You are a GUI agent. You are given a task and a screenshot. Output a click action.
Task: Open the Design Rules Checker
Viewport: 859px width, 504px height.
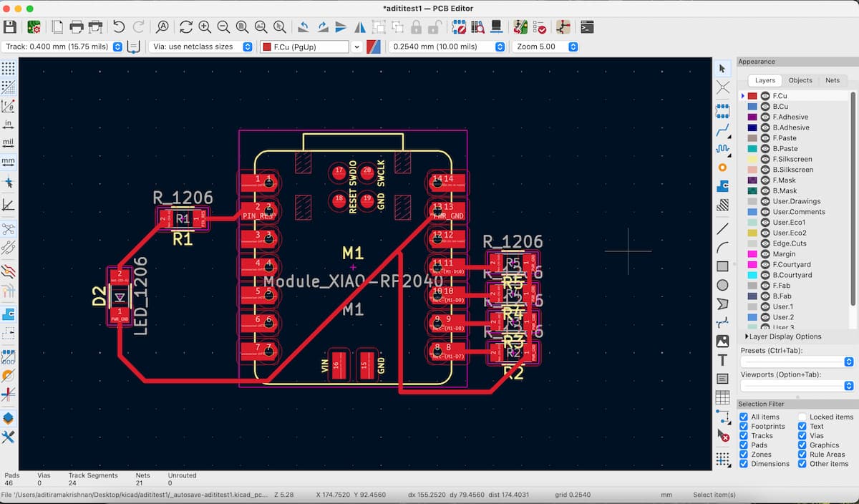540,27
